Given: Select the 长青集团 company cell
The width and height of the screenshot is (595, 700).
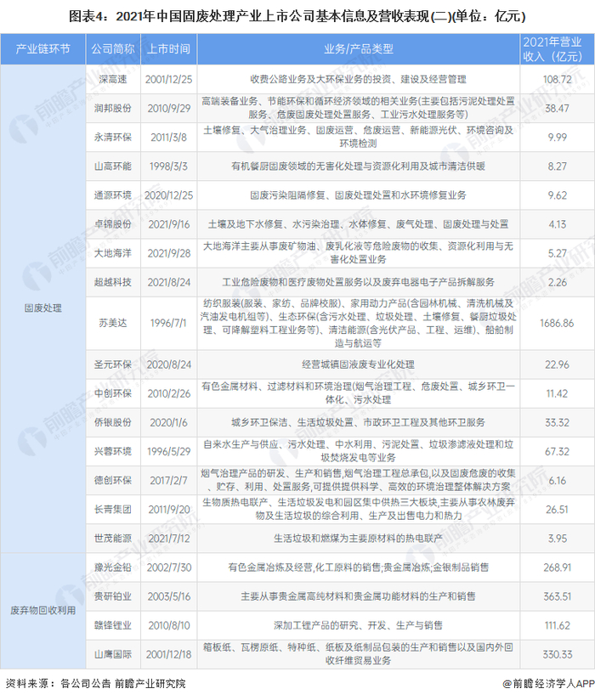Looking at the screenshot, I should pyautogui.click(x=113, y=510).
